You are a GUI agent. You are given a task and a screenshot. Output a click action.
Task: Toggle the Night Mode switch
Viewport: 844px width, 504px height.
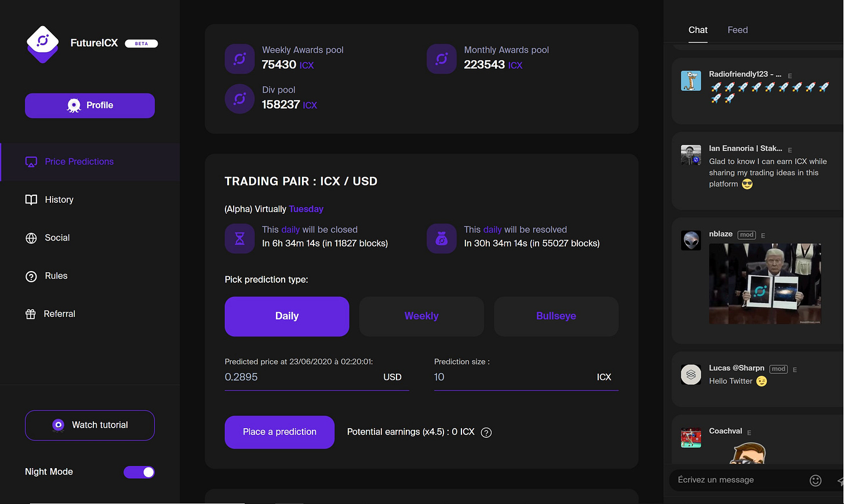tap(139, 472)
